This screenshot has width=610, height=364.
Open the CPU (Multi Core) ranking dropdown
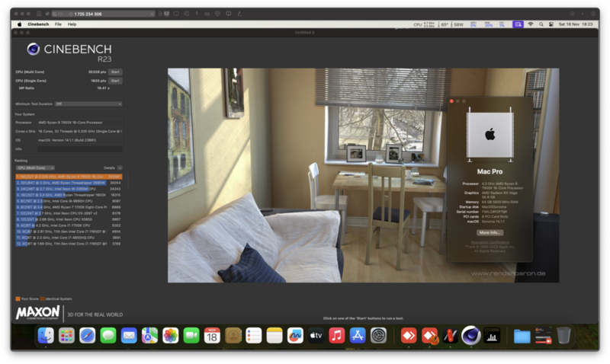tap(35, 168)
